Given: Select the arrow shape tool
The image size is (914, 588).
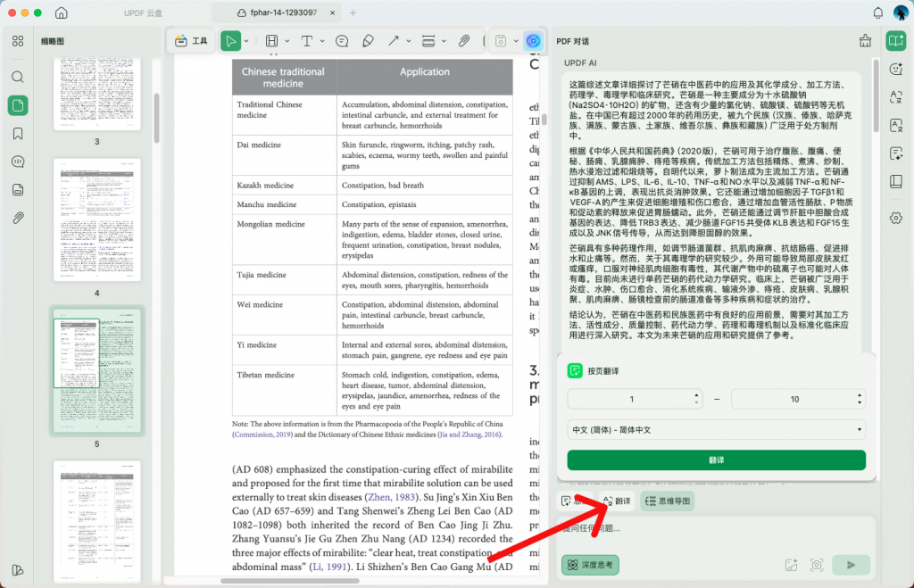Looking at the screenshot, I should point(394,41).
